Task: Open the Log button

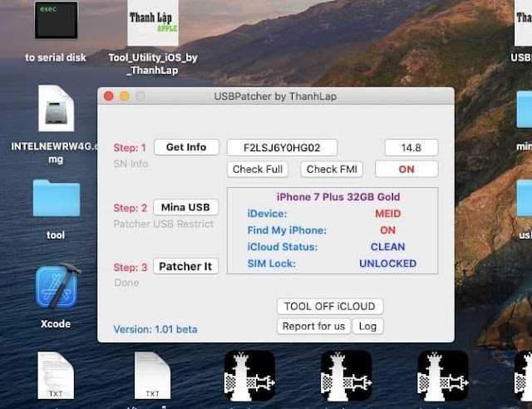Action: [367, 326]
